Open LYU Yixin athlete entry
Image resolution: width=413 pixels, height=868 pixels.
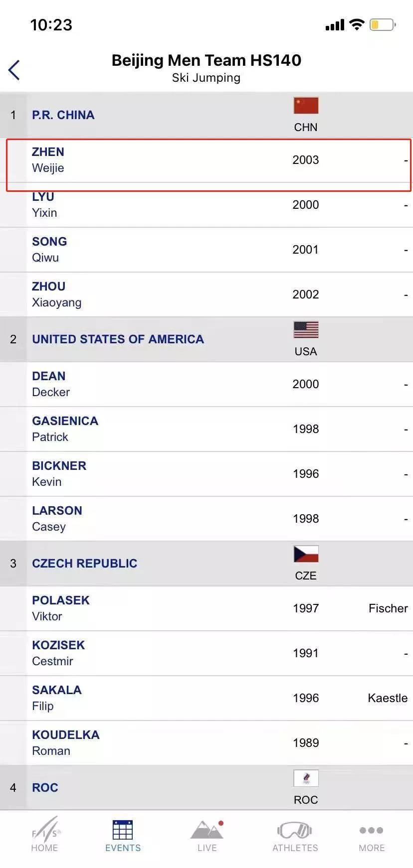pyautogui.click(x=206, y=205)
